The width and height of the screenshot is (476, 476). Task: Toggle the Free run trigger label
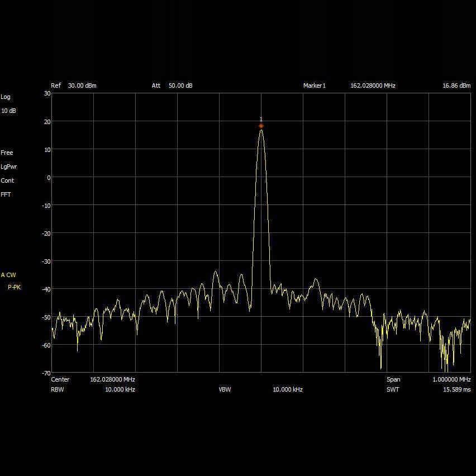tap(7, 153)
